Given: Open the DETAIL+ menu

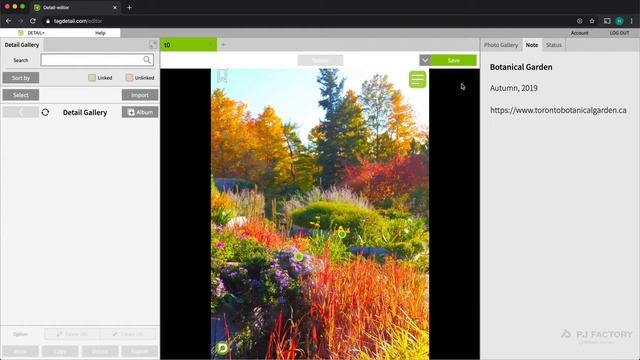Looking at the screenshot, I should (36, 33).
